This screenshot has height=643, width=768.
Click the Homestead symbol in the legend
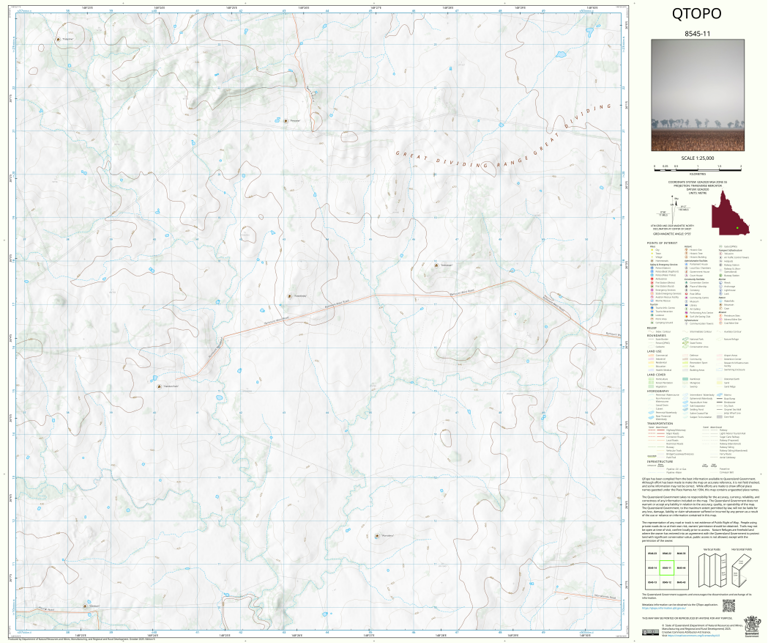[x=652, y=261]
